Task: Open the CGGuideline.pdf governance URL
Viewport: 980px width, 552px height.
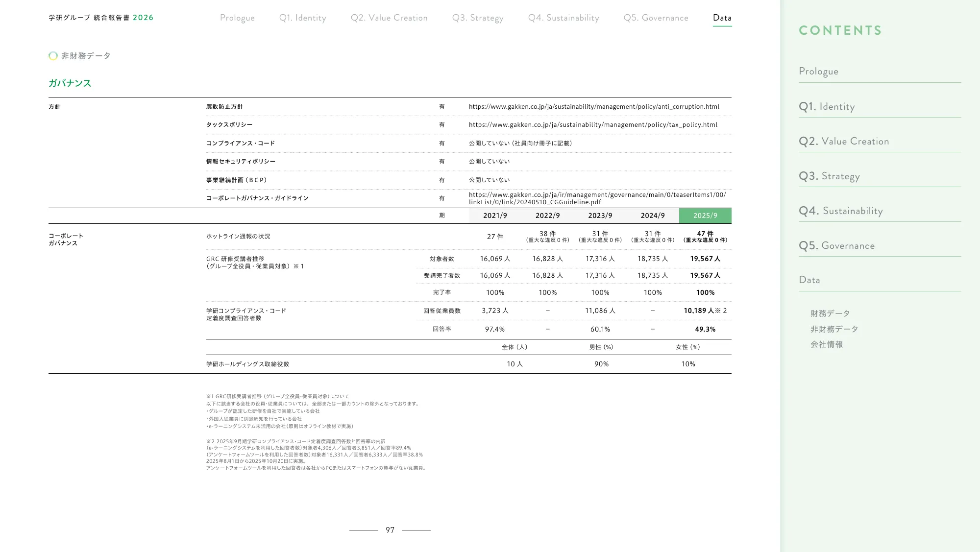Action: (x=597, y=198)
